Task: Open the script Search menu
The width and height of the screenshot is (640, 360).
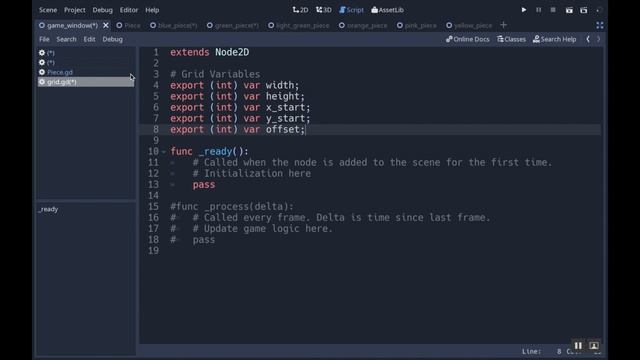Action: tap(67, 39)
